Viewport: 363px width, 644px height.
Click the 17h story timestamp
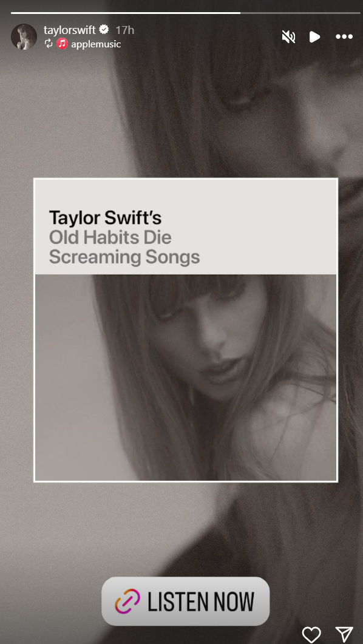click(125, 30)
